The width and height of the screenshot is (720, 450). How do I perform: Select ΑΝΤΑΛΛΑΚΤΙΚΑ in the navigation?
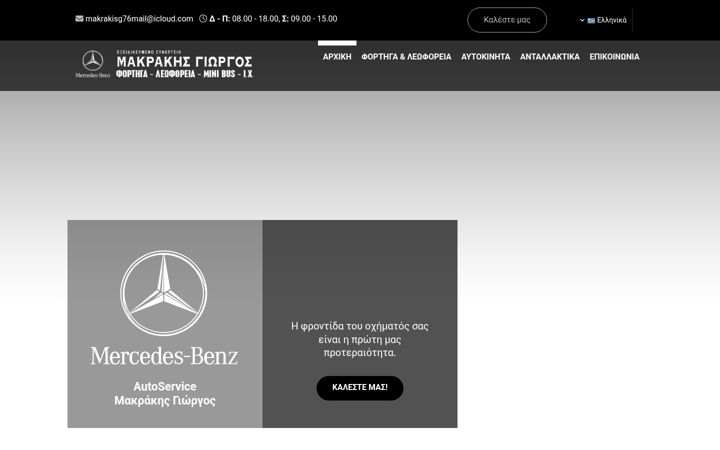pyautogui.click(x=550, y=57)
